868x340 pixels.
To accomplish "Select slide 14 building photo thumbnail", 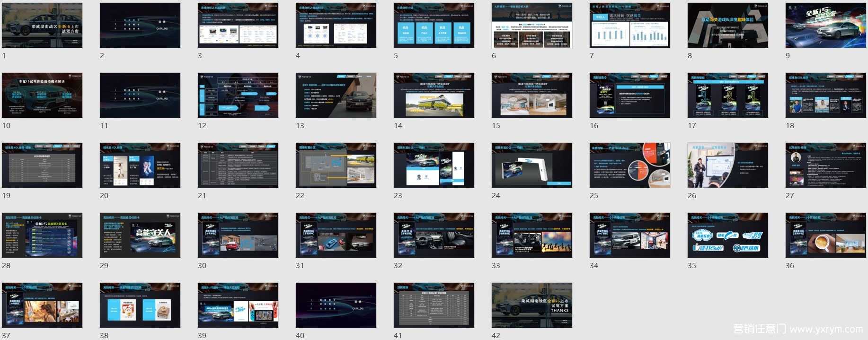I will click(x=434, y=95).
